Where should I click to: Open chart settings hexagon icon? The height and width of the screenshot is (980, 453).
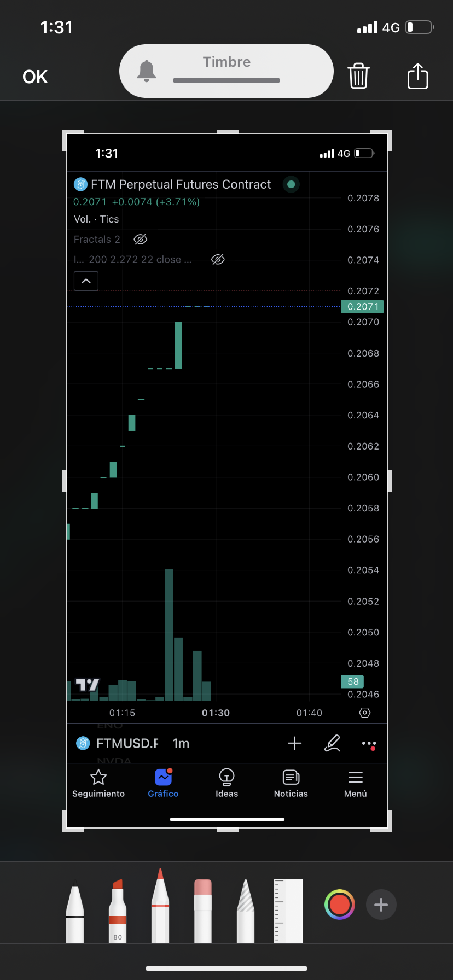[365, 713]
